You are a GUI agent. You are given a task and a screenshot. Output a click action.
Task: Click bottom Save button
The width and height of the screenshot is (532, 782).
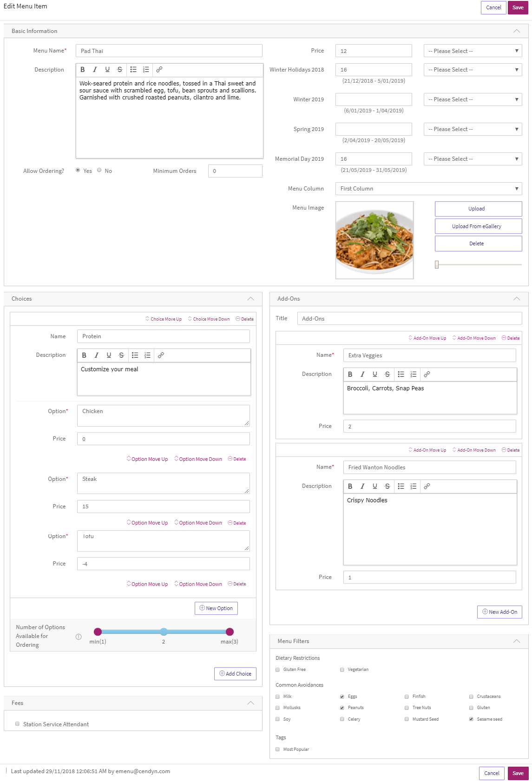pyautogui.click(x=518, y=773)
